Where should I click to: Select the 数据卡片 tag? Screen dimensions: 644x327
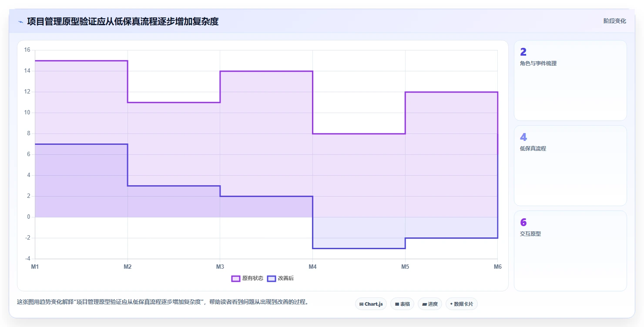461,304
